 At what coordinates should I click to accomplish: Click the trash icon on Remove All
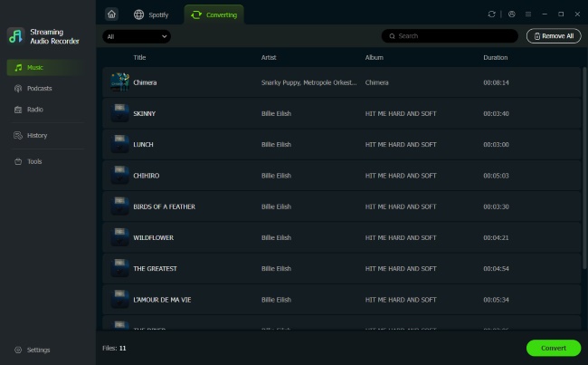point(537,36)
